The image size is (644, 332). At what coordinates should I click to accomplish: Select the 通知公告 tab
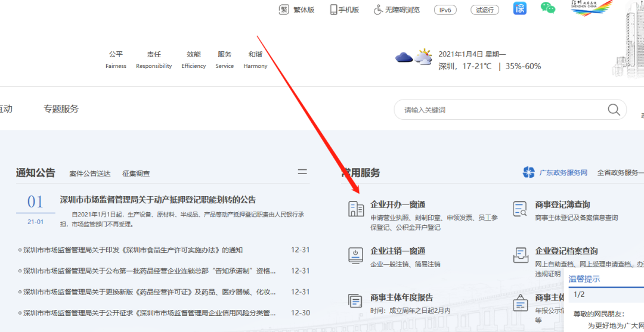point(35,173)
